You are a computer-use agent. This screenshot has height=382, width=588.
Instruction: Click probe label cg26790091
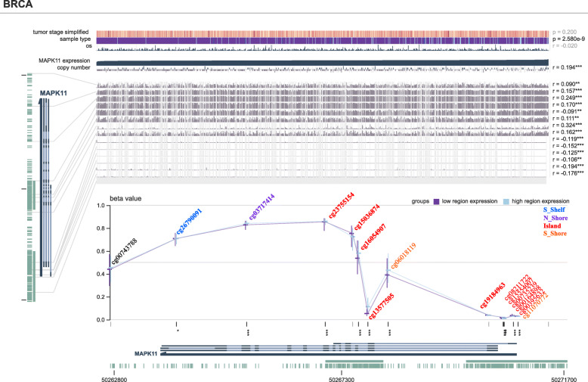click(x=190, y=222)
